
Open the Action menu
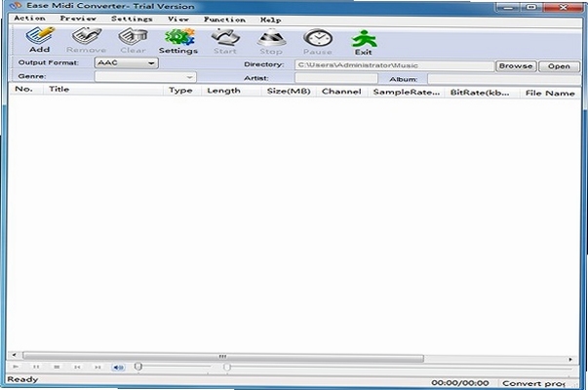click(29, 18)
